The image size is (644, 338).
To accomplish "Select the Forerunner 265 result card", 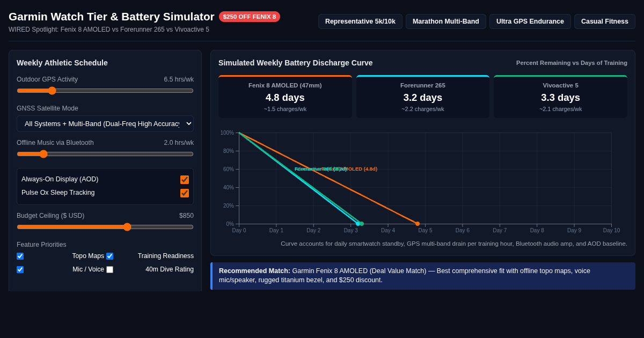I will 423,97.
